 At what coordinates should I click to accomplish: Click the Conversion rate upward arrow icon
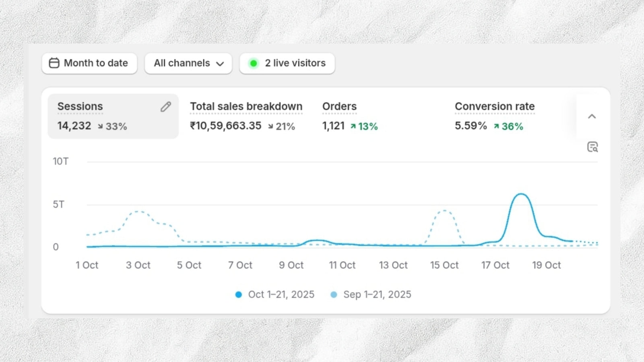pyautogui.click(x=496, y=127)
